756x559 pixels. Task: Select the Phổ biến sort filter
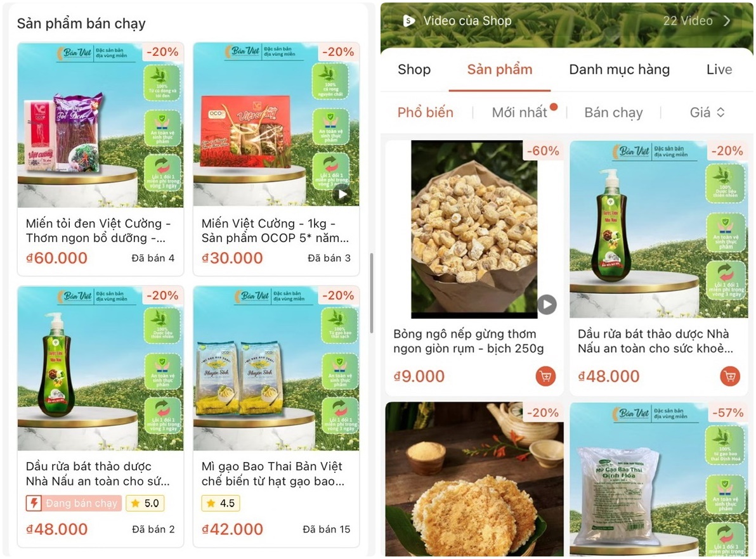(425, 112)
